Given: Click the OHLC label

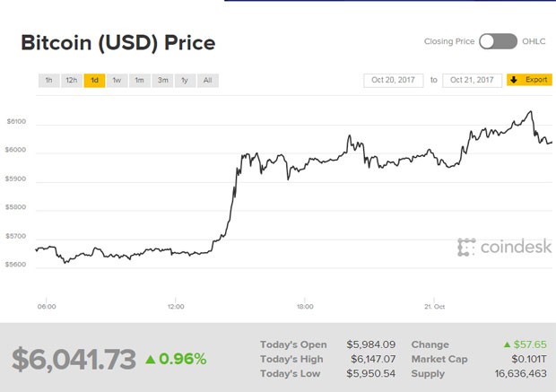Looking at the screenshot, I should coord(534,41).
